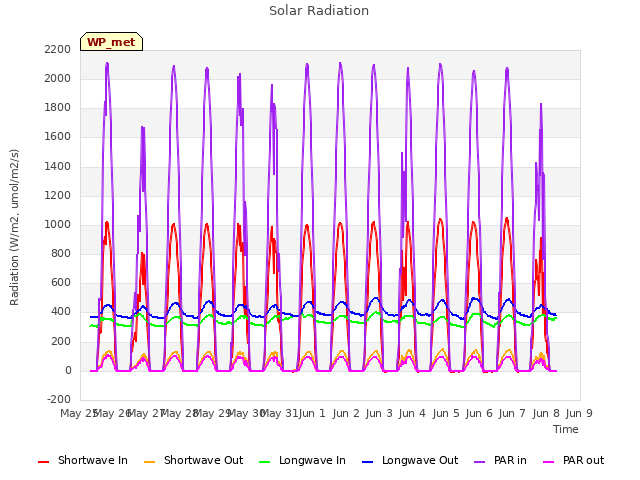The image size is (640, 480).
Task: Click the 800 y-axis tick label
Action: (x=61, y=253)
